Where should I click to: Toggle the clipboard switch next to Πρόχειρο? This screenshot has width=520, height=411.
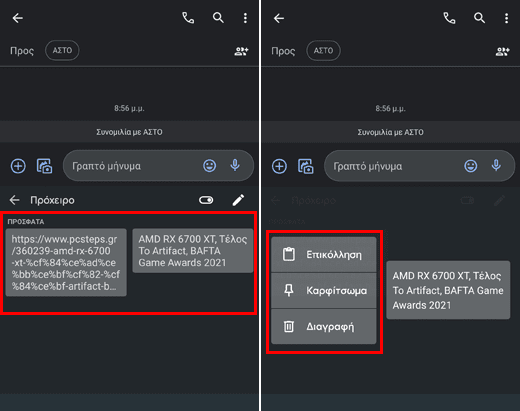(x=206, y=200)
